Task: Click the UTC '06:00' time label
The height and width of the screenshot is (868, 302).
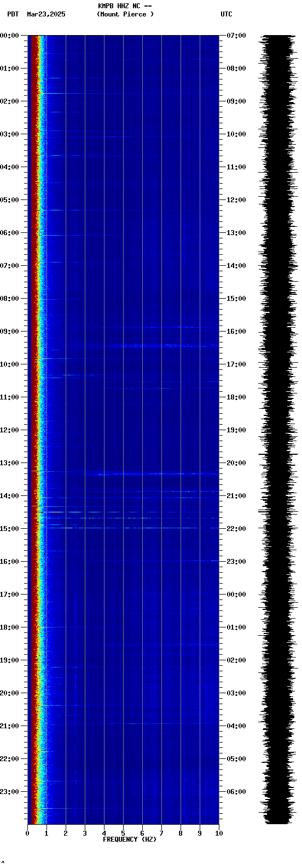Action: (236, 792)
